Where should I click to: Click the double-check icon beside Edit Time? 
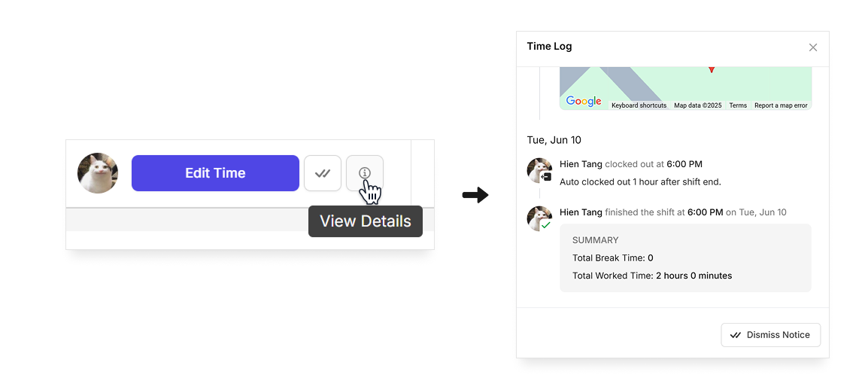[323, 173]
